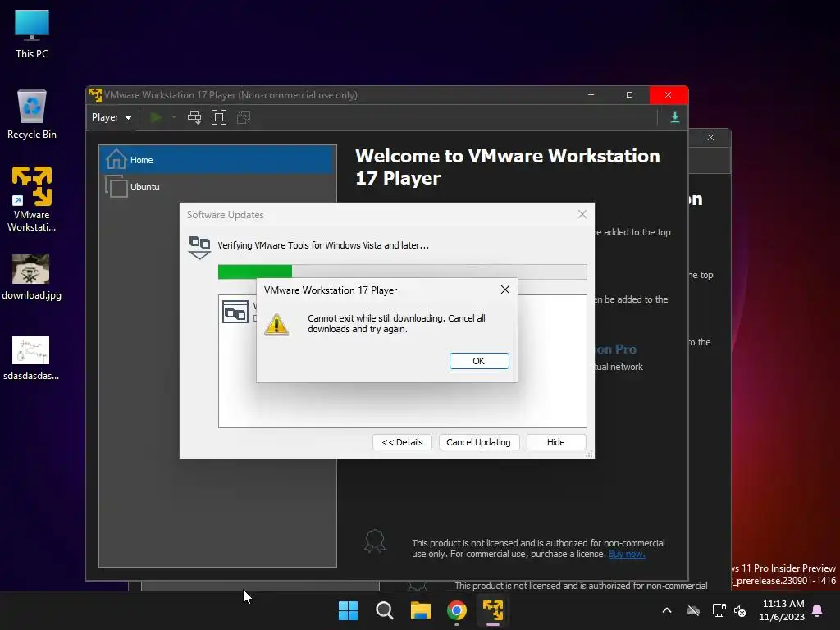Open taskbar Search
This screenshot has height=630, width=840.
[x=384, y=610]
